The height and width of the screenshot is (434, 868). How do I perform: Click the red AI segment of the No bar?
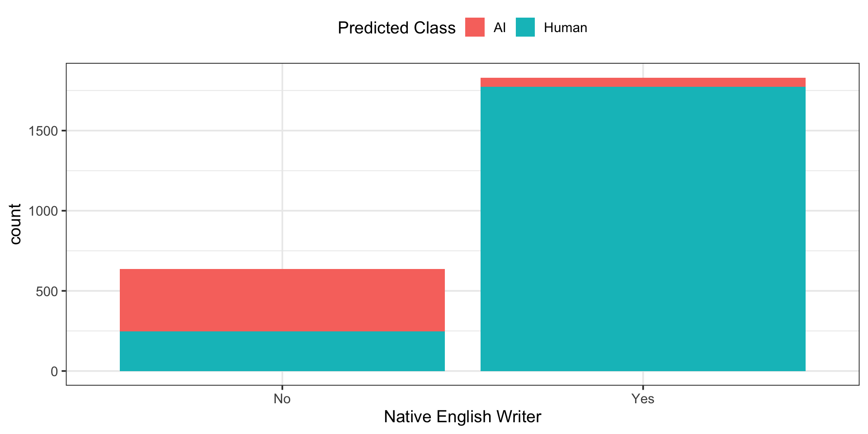(282, 300)
